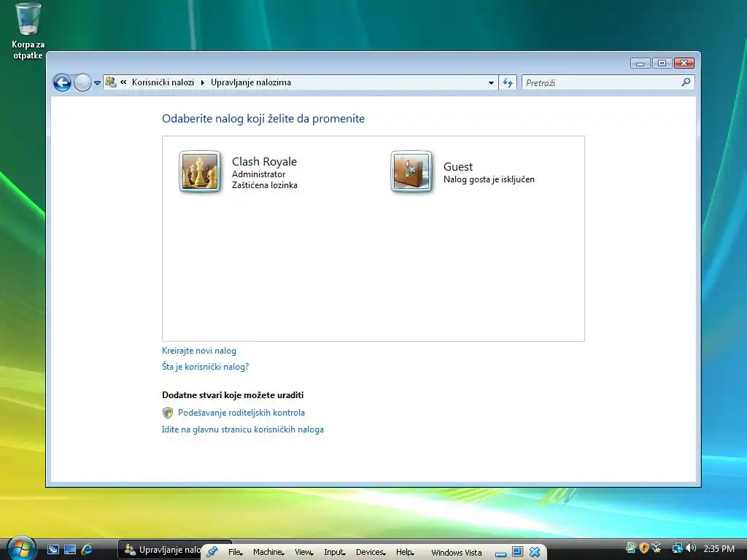The image size is (747, 560).
Task: Open Šta je korisnički nalog? help link
Action: [205, 367]
